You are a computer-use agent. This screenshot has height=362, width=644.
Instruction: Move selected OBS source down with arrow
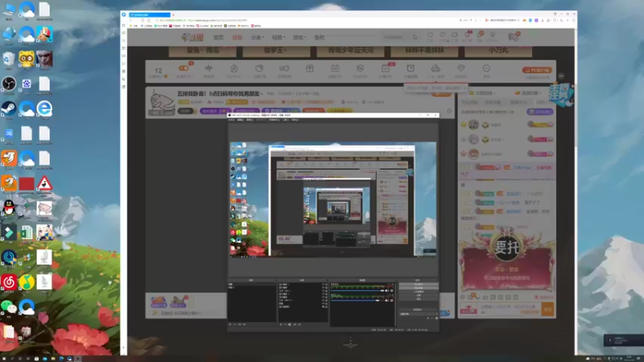point(299,324)
